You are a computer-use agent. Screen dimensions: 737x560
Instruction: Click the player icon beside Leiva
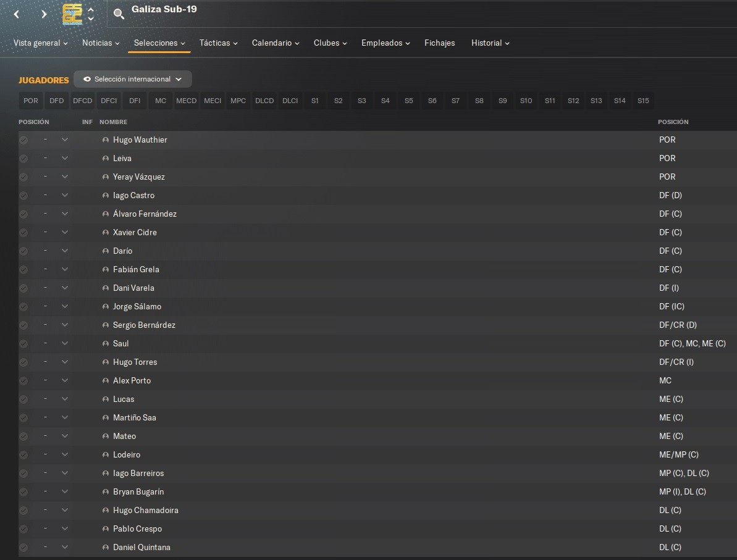point(105,158)
